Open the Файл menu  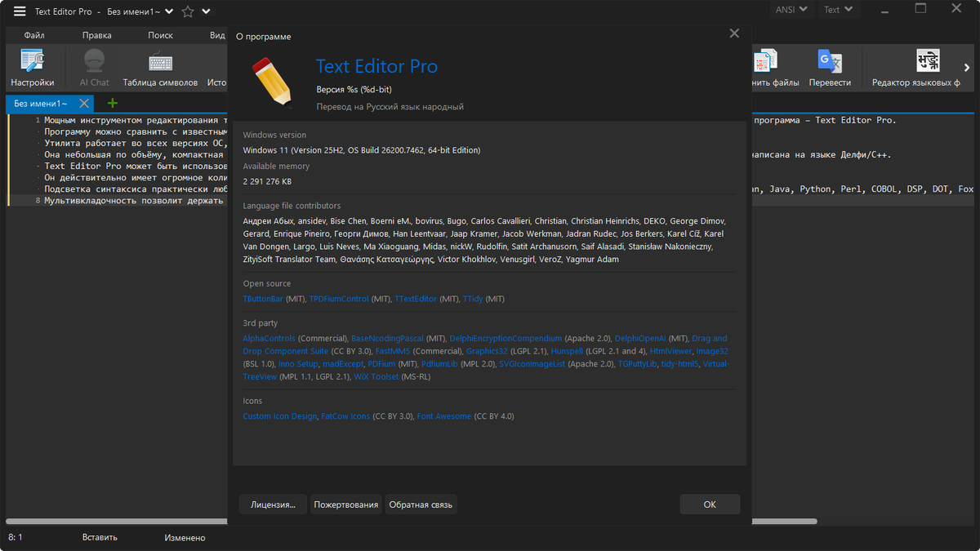pyautogui.click(x=34, y=35)
